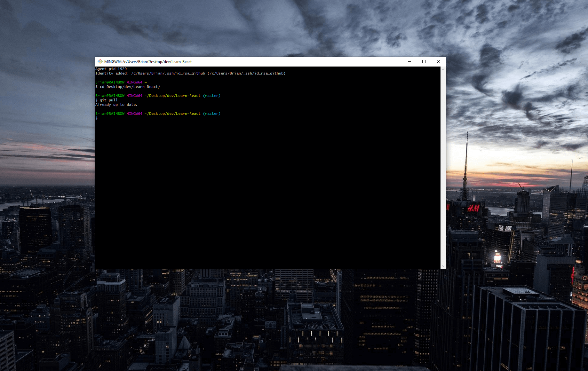Click the Brian@RAINBOW username text
The height and width of the screenshot is (371, 588).
(x=110, y=95)
